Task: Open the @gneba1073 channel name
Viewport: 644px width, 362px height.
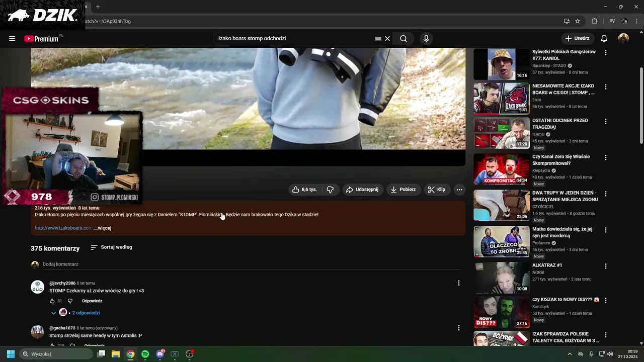Action: tap(62, 328)
